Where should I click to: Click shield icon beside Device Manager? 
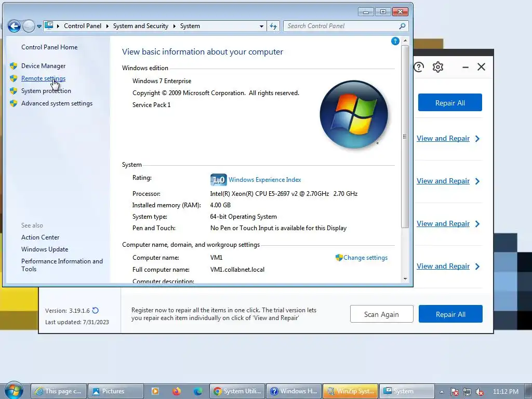[14, 66]
